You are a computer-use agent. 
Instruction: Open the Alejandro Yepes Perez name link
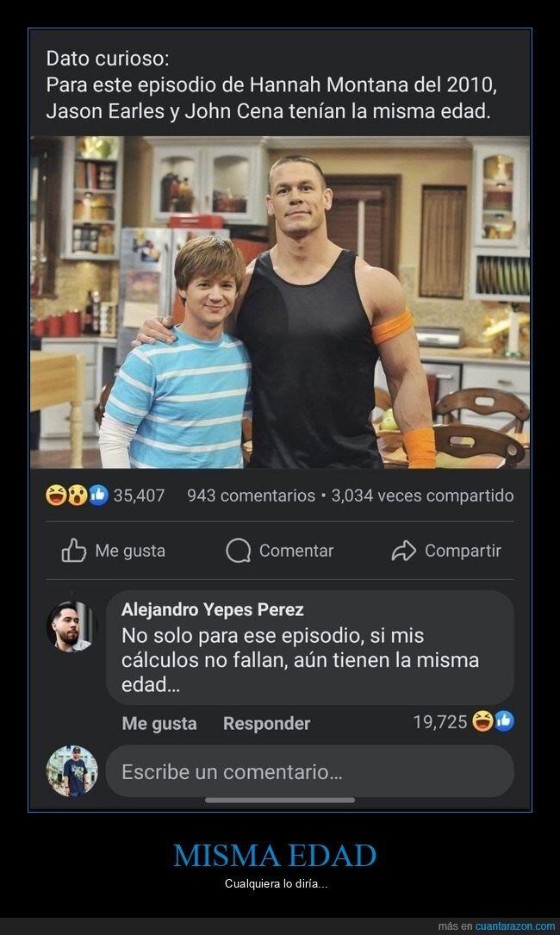[212, 609]
